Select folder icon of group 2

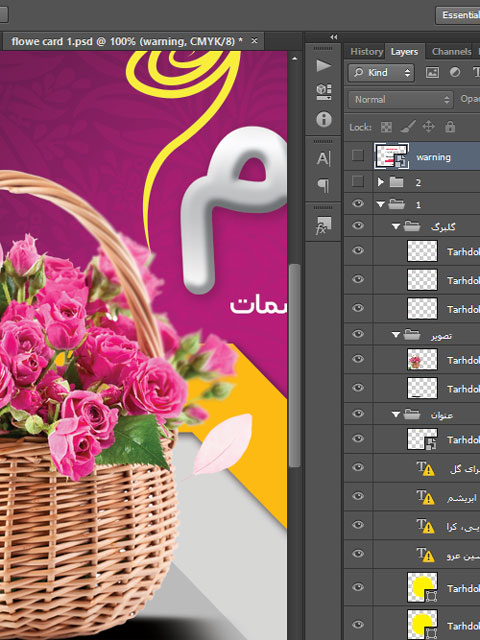(x=396, y=182)
